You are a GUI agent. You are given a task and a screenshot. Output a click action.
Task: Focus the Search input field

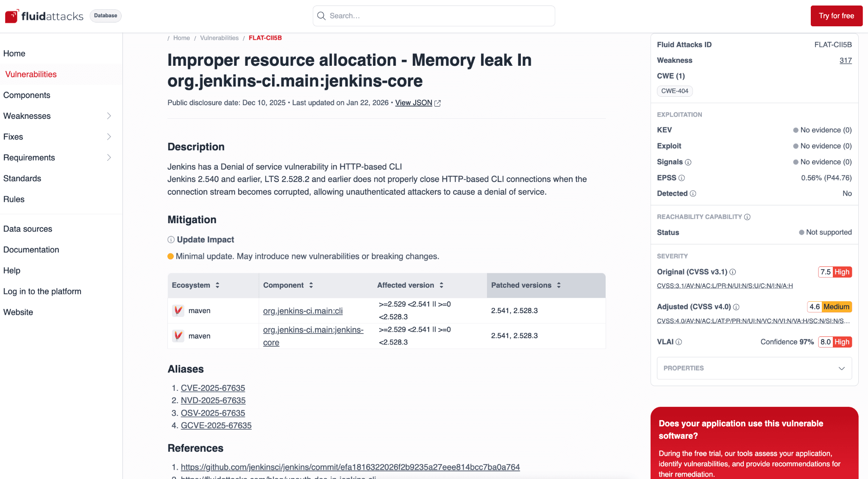(x=434, y=16)
